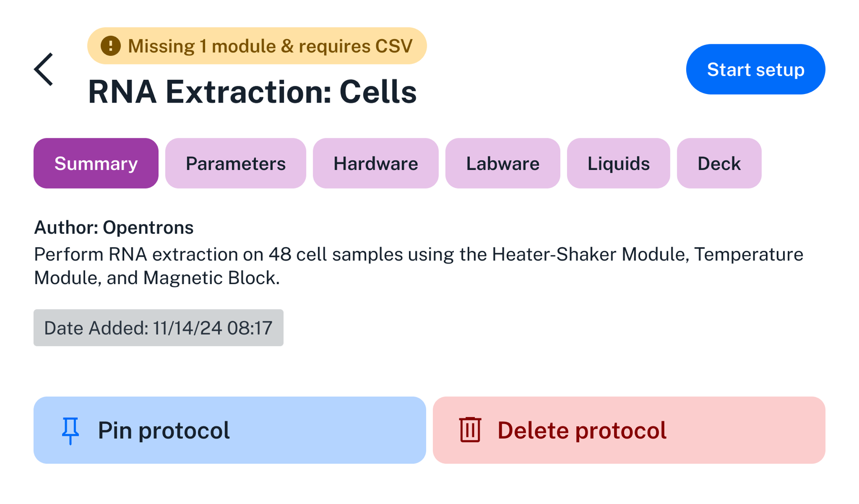Image resolution: width=859 pixels, height=504 pixels.
Task: Switch to the Deck tab
Action: 719,163
